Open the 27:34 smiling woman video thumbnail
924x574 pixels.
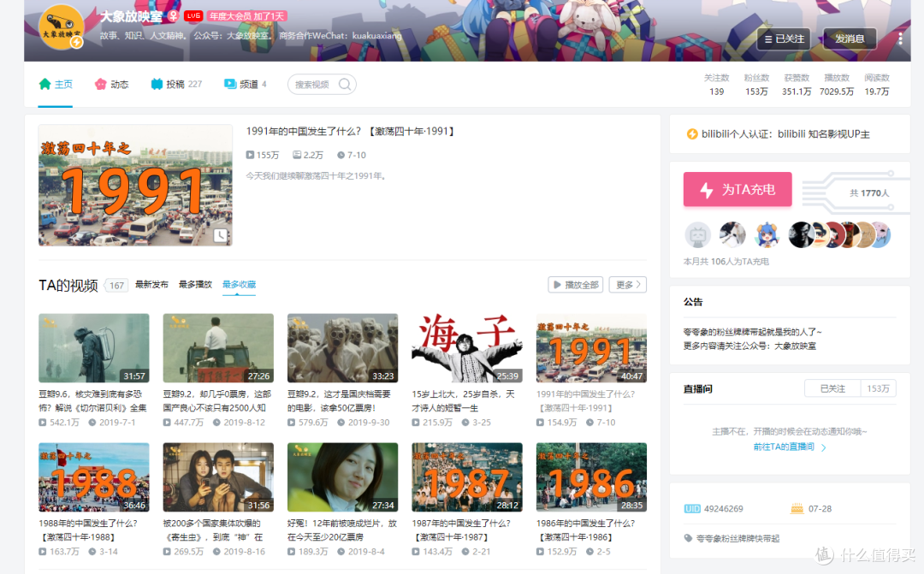[x=342, y=477]
